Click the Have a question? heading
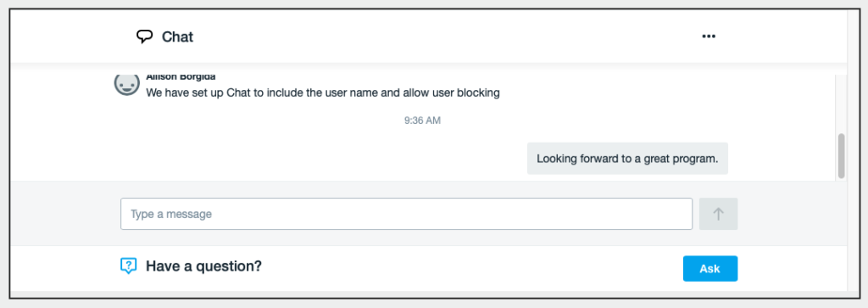868x308 pixels. point(203,266)
